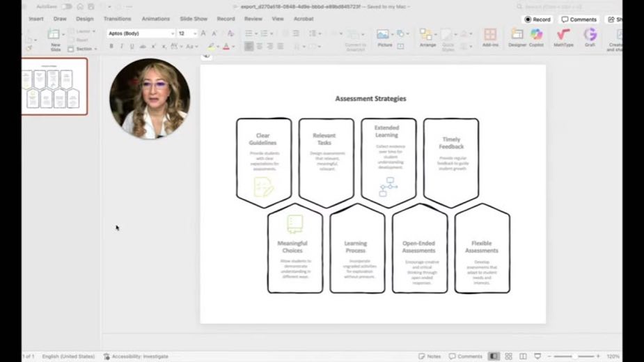
Task: Switch to Slide Sorter view
Action: [x=508, y=356]
